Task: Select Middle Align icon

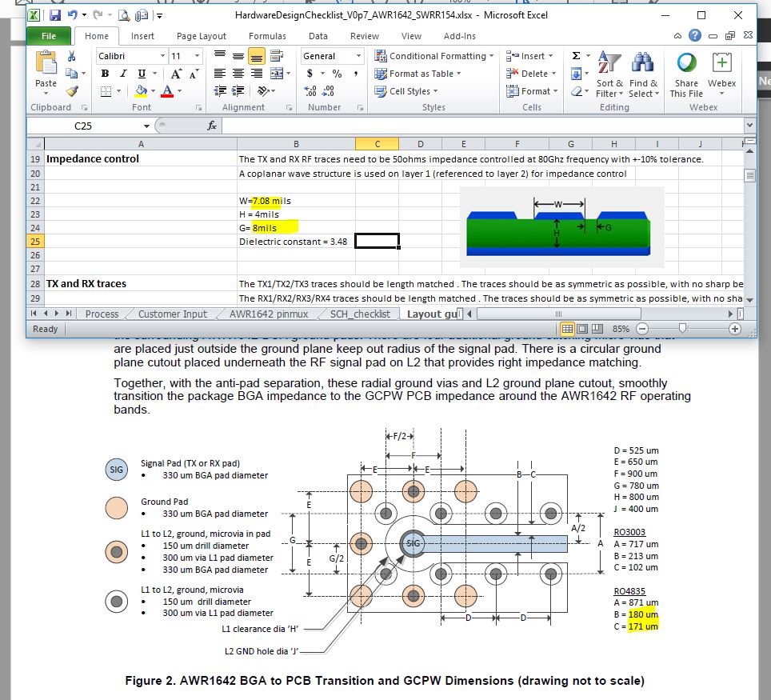Action: [238, 55]
